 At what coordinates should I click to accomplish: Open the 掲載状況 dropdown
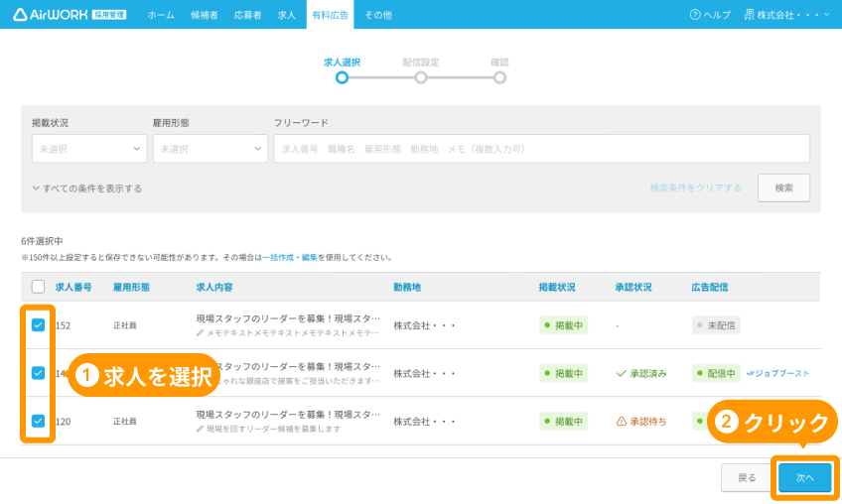point(89,149)
